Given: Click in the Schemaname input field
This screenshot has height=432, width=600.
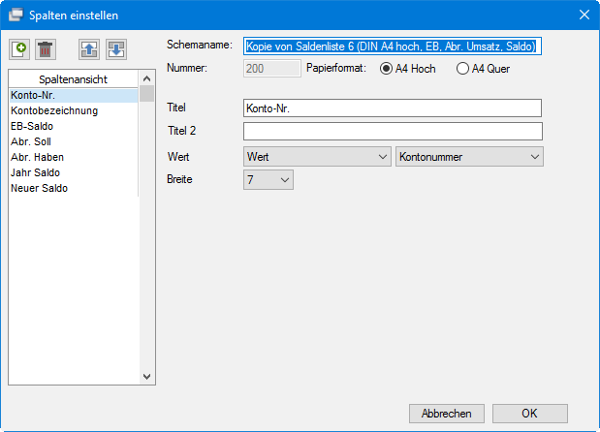Looking at the screenshot, I should [392, 46].
